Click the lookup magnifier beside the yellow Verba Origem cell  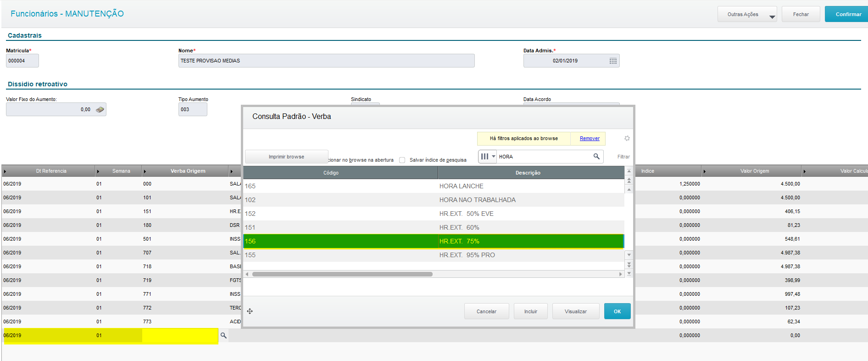(223, 336)
